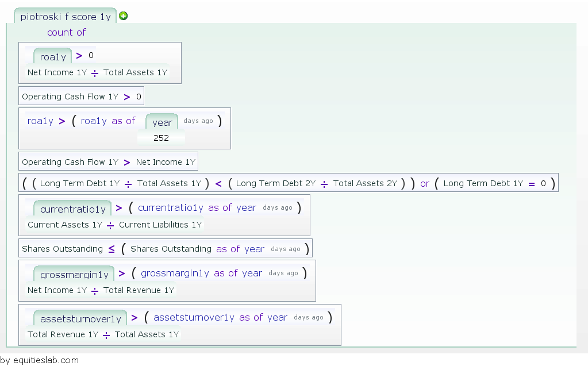The image size is (588, 366).
Task: Click "assetsturnover1y" before "as of year"
Action: tap(194, 317)
